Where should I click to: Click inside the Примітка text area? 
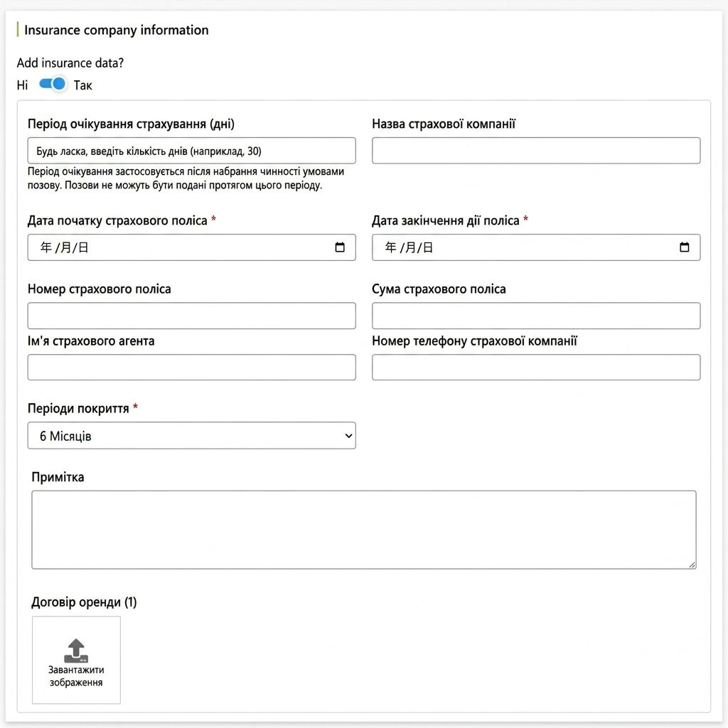point(364,530)
